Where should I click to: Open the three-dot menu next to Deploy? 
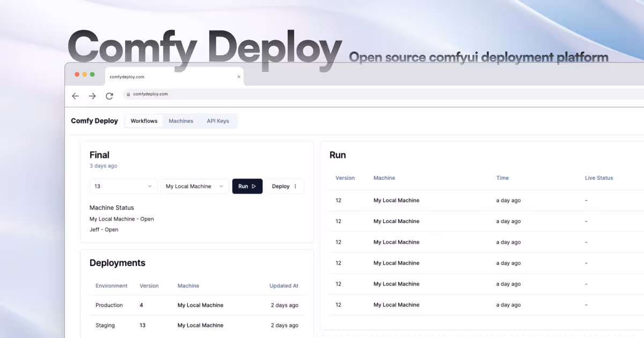(x=294, y=186)
